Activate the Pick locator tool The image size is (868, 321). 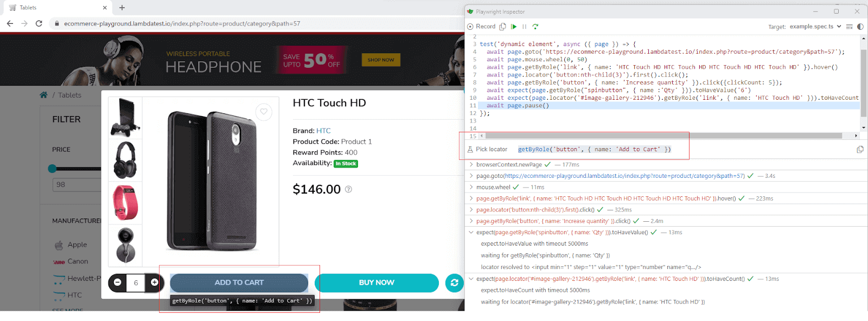(x=487, y=150)
